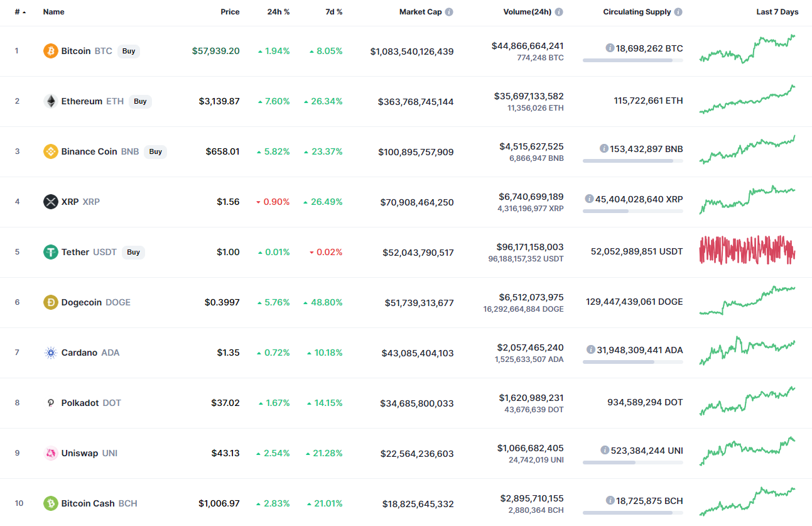Click Binance Coin price $658.01

click(222, 151)
